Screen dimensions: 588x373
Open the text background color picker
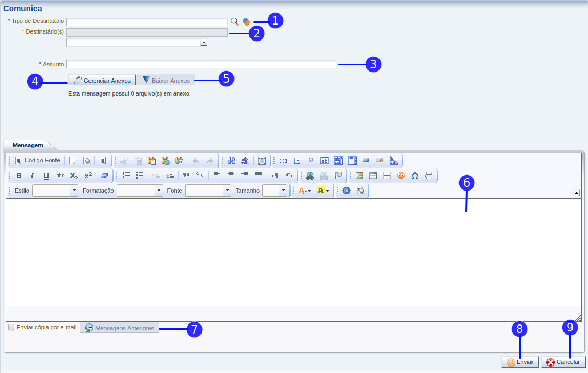[x=323, y=191]
